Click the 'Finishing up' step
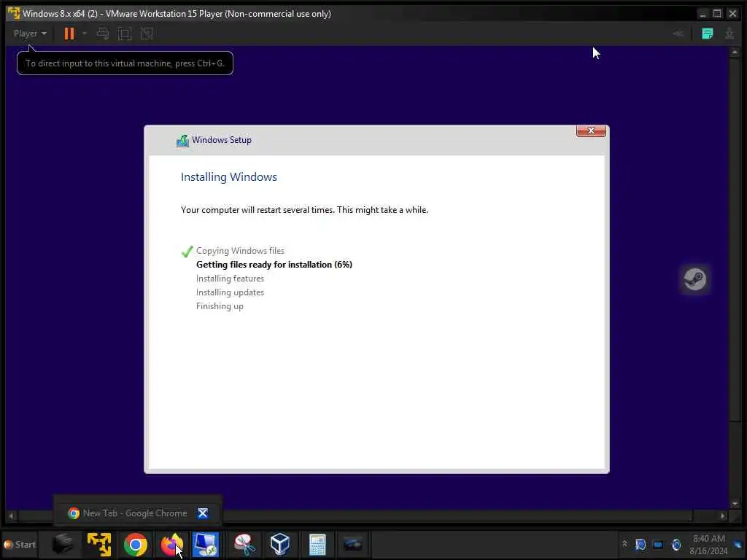The image size is (747, 560). point(220,306)
